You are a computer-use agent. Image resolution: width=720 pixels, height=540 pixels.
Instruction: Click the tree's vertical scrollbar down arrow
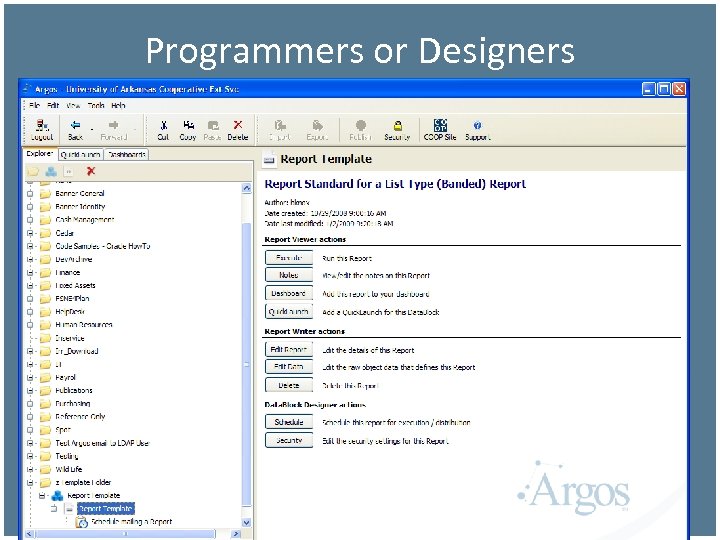click(247, 523)
